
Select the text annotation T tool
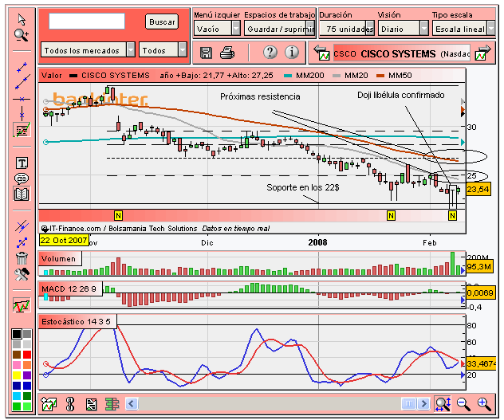click(x=22, y=163)
